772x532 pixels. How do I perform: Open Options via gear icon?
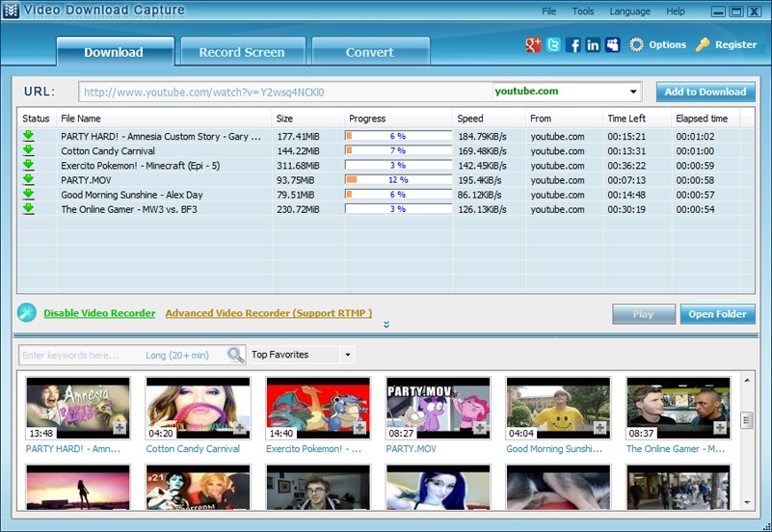(x=636, y=44)
